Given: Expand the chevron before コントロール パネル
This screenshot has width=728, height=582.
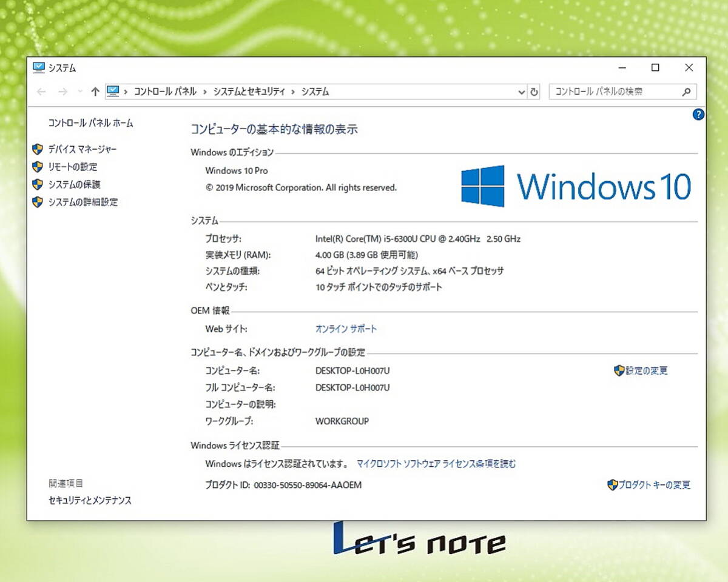Looking at the screenshot, I should click(x=126, y=92).
